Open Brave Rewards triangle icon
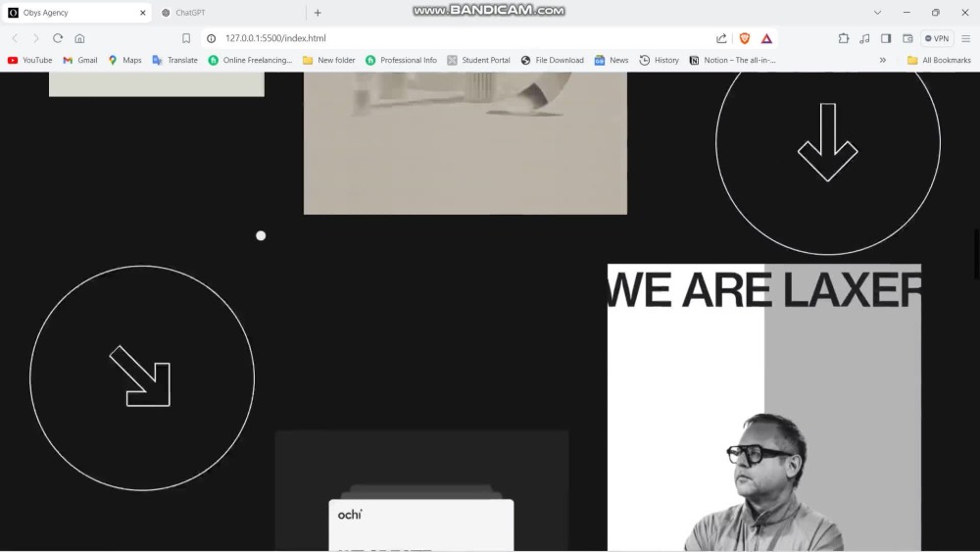 [766, 38]
